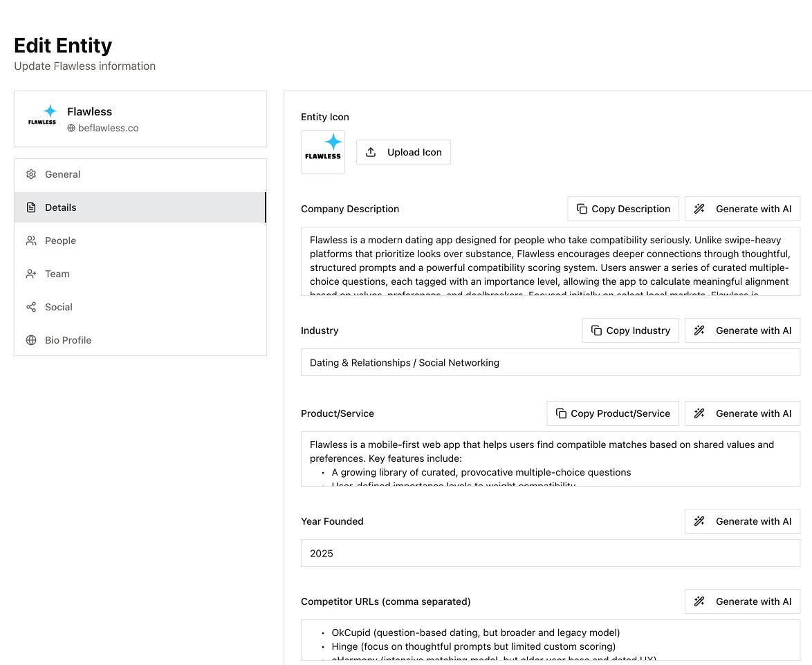This screenshot has width=812, height=665.
Task: Click the "Entity Icon" label
Action: pyautogui.click(x=324, y=117)
